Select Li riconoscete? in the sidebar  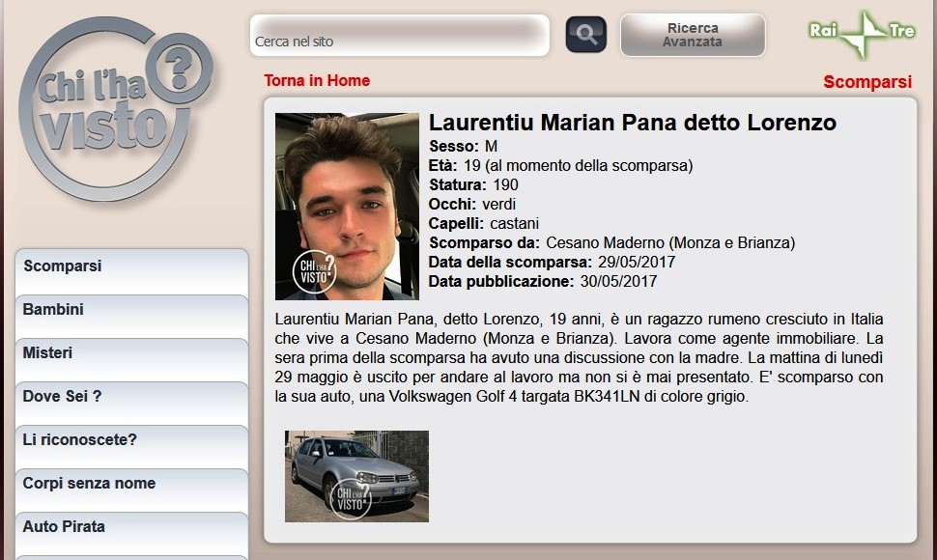pos(131,447)
